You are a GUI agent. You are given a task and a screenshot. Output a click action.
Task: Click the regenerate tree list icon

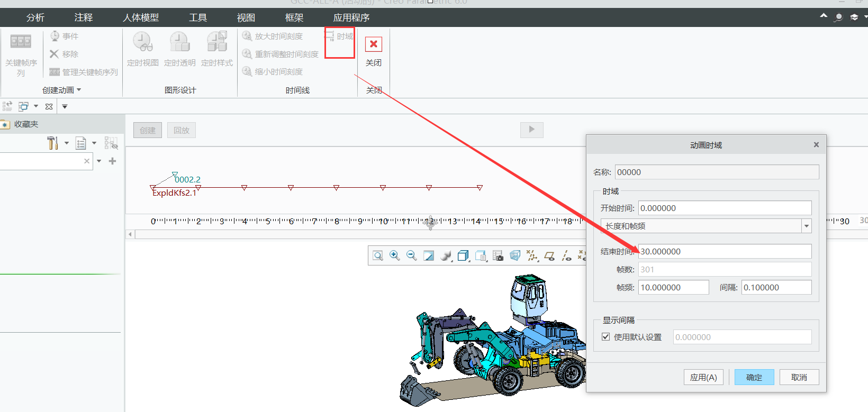pos(7,106)
